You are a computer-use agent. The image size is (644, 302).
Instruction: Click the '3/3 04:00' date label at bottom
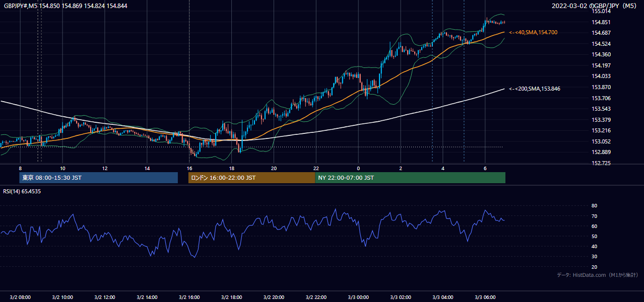pyautogui.click(x=443, y=297)
